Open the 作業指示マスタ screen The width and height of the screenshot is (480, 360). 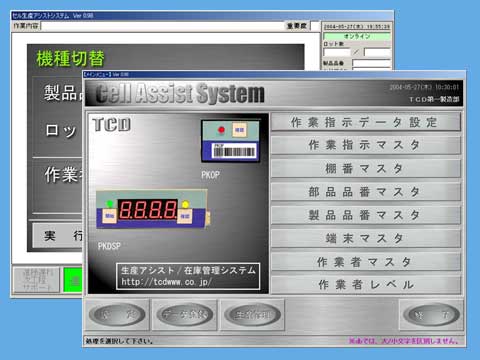point(366,145)
